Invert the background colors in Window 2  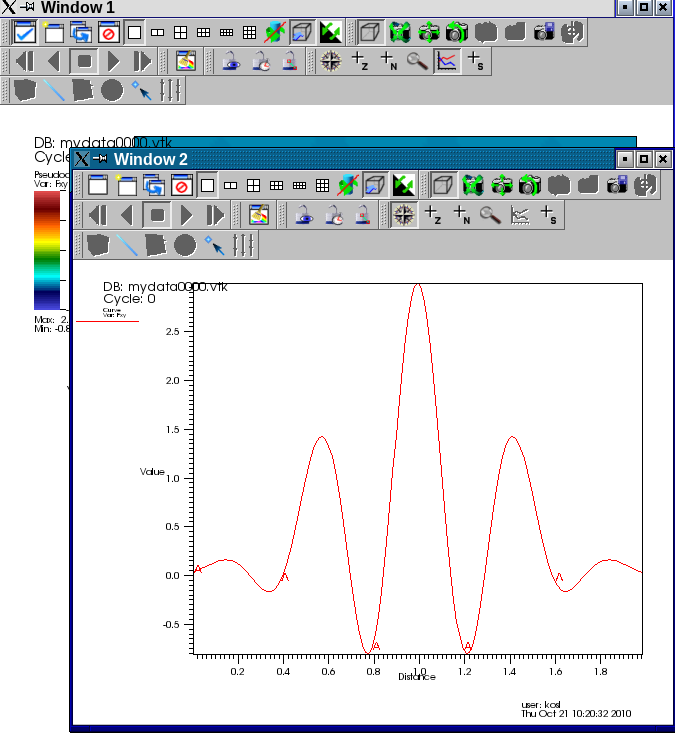pos(403,185)
